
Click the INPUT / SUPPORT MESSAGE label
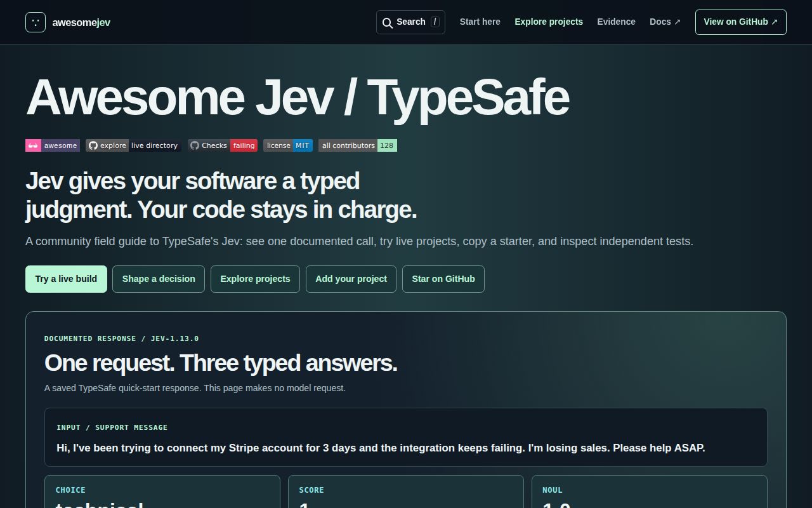click(x=112, y=427)
